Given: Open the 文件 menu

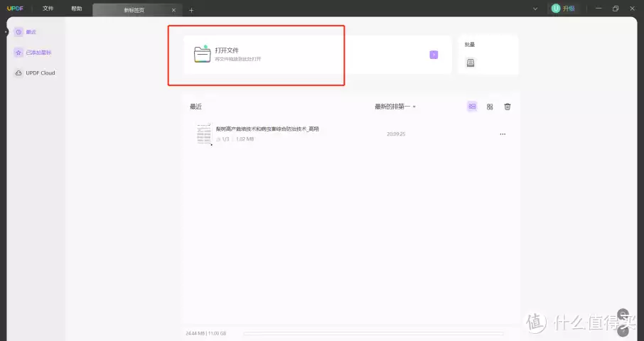Looking at the screenshot, I should [x=48, y=9].
